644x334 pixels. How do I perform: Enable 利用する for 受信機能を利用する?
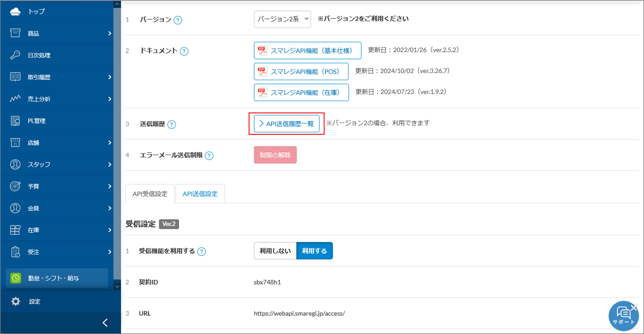coord(314,251)
